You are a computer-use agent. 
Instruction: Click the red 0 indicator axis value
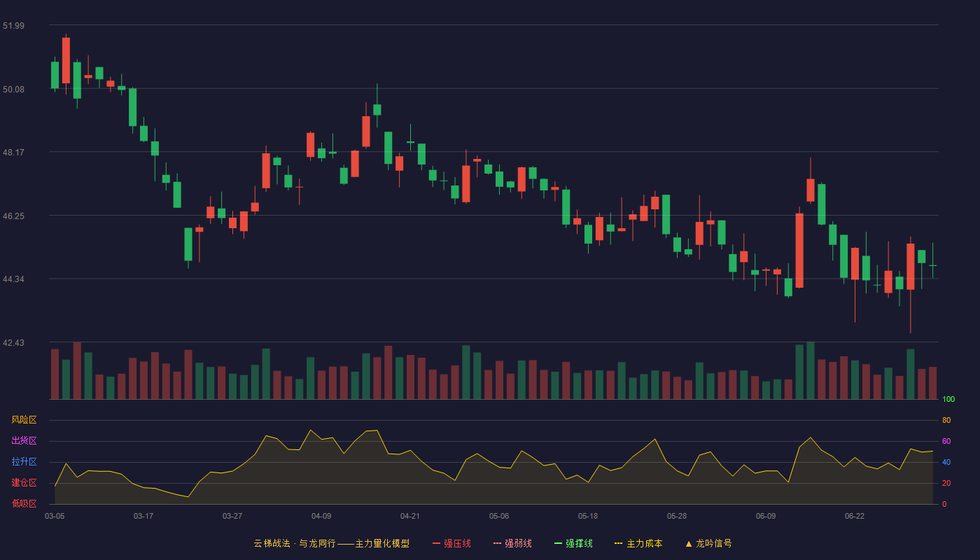(944, 504)
